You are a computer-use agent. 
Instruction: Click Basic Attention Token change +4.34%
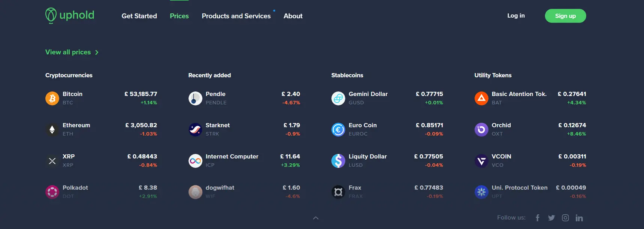coord(577,103)
